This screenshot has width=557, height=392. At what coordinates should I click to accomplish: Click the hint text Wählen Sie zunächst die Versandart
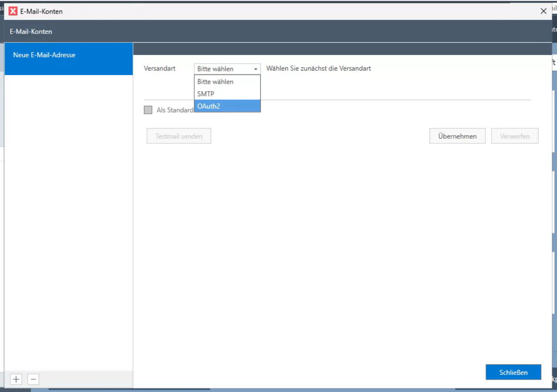[x=319, y=69]
